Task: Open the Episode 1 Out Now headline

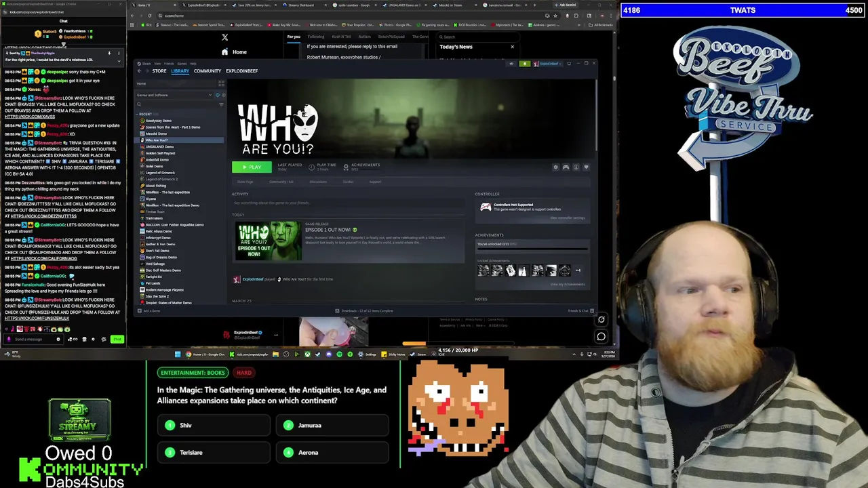Action: tap(331, 230)
